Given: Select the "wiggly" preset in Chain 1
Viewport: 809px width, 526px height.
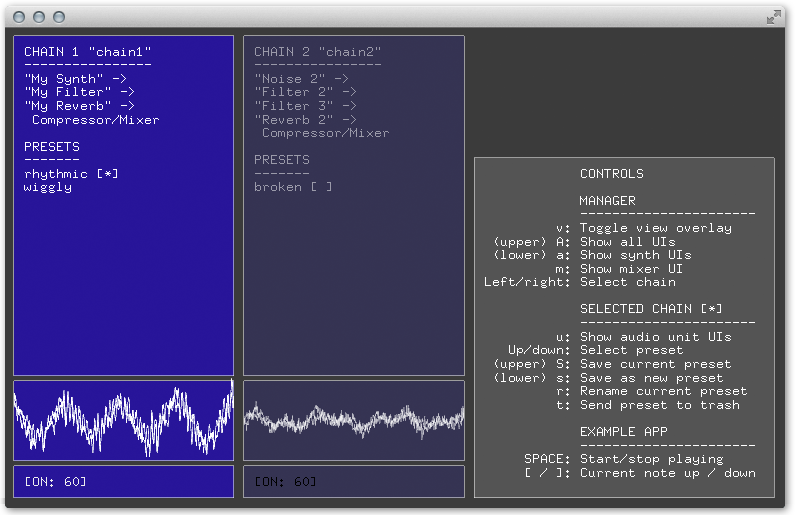Looking at the screenshot, I should click(47, 187).
